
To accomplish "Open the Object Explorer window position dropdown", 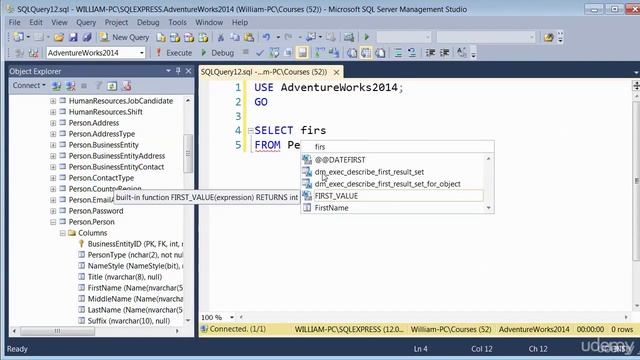I will point(168,71).
